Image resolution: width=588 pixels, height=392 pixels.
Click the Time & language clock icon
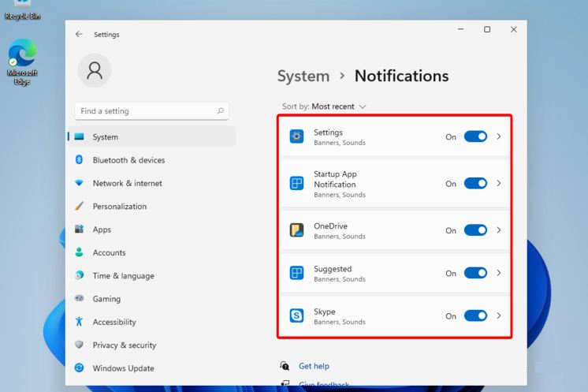[79, 275]
